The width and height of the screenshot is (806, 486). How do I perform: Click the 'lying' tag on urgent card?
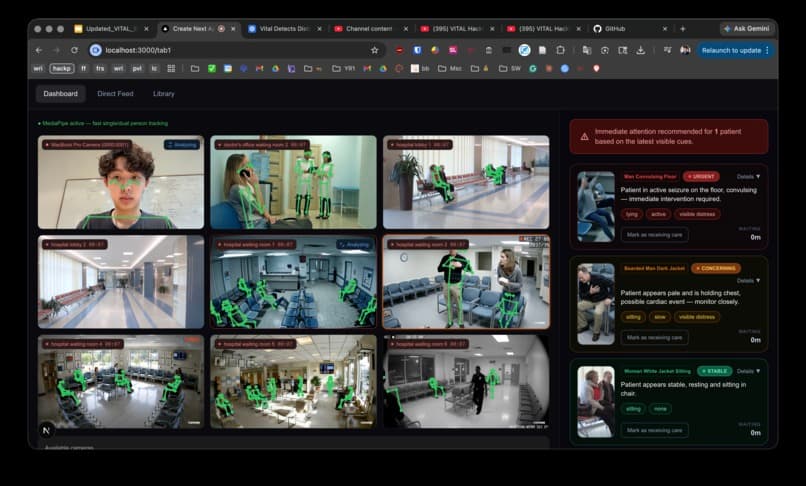(632, 214)
